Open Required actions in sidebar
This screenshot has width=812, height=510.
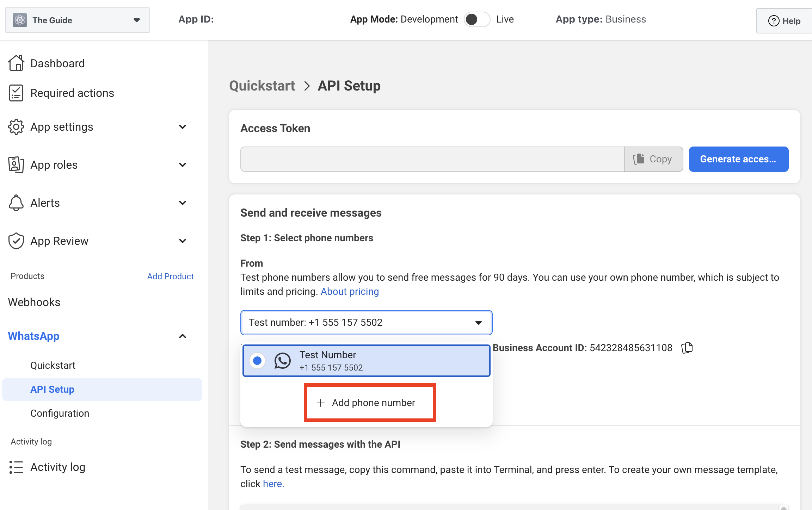(x=72, y=93)
